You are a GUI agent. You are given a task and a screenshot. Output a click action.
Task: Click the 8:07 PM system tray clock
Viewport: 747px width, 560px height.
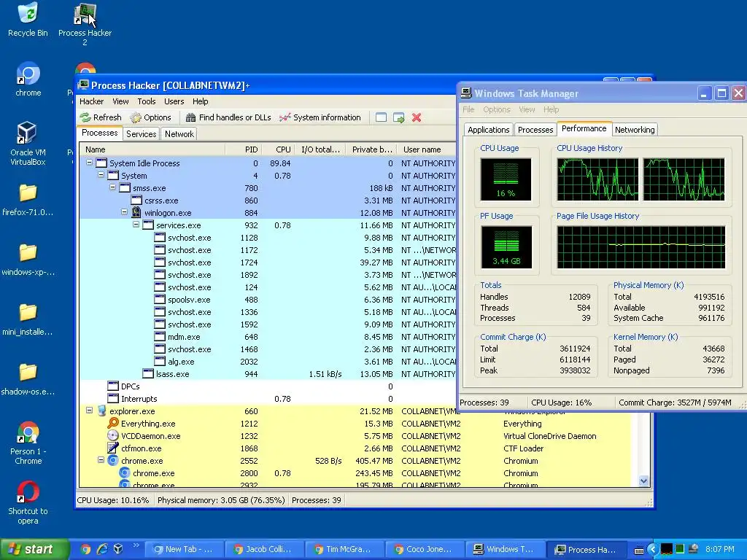pyautogui.click(x=720, y=550)
